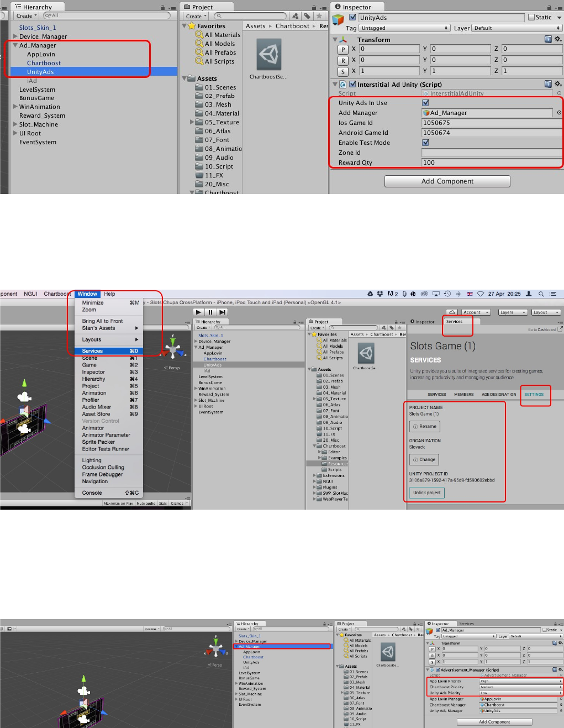Switch to the SETTINGS tab in Services panel

[x=534, y=395]
